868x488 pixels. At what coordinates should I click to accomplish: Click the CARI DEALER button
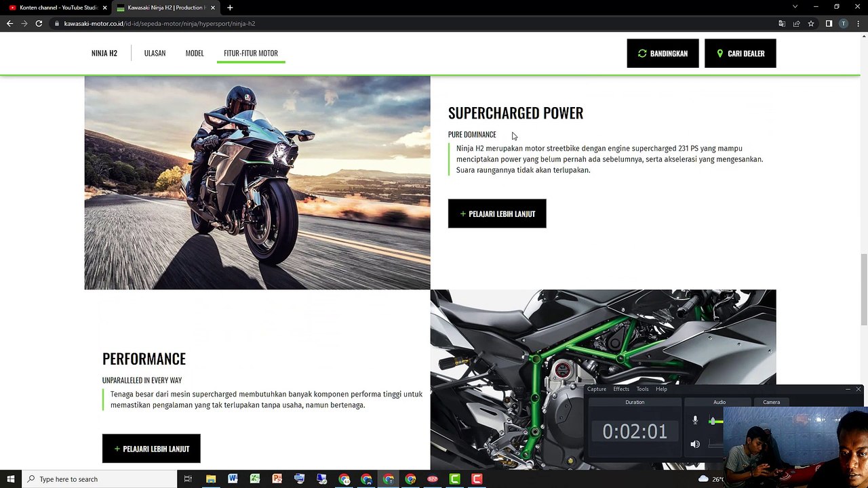coord(741,54)
